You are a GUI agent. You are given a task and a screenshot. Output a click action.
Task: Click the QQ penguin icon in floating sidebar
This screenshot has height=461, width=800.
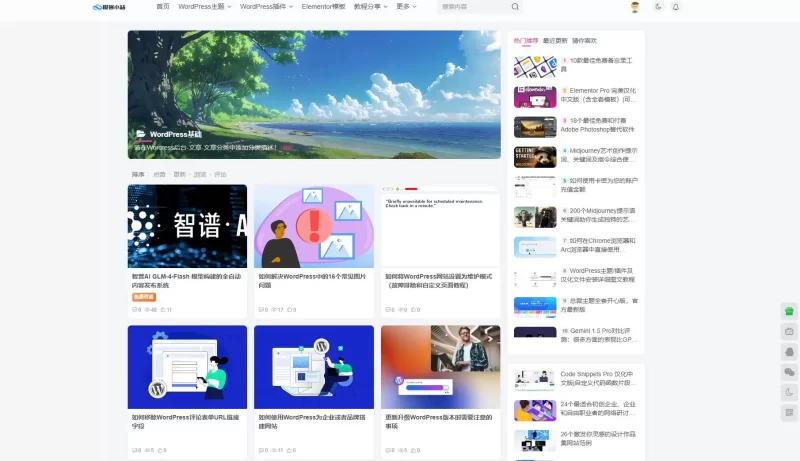[x=789, y=352]
